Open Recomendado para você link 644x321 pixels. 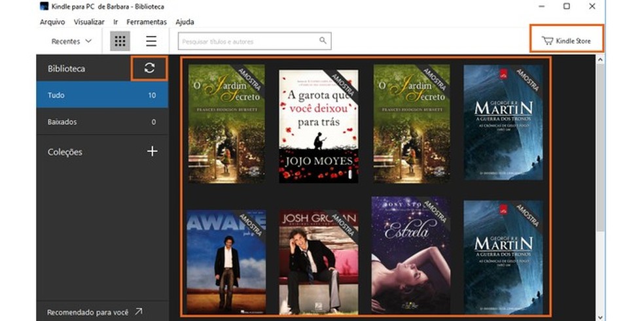94,312
